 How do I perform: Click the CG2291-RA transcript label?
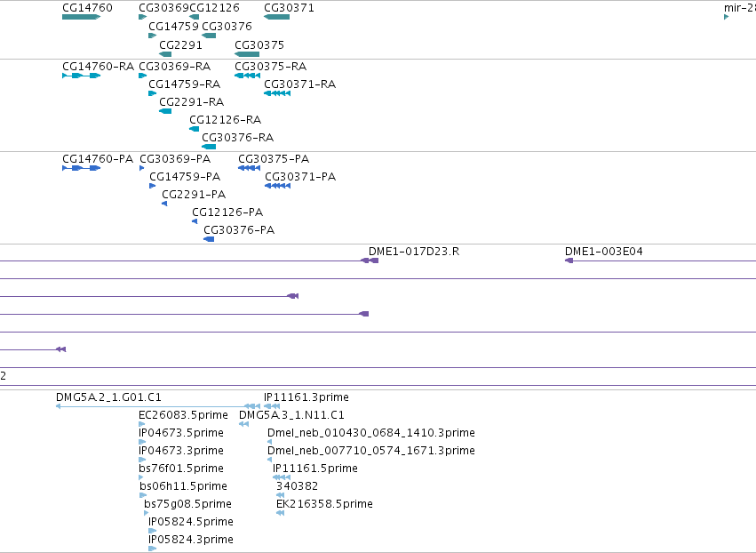tap(191, 102)
